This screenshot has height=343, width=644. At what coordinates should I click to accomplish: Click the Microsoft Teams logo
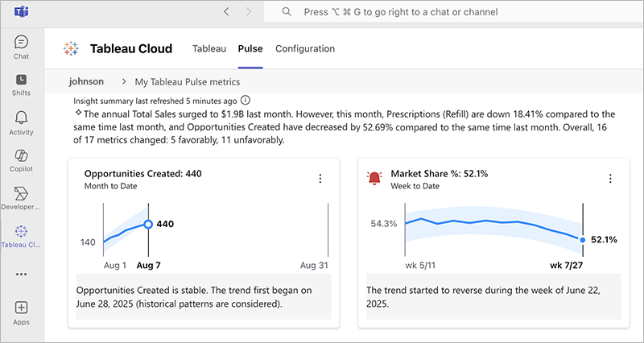click(x=21, y=12)
